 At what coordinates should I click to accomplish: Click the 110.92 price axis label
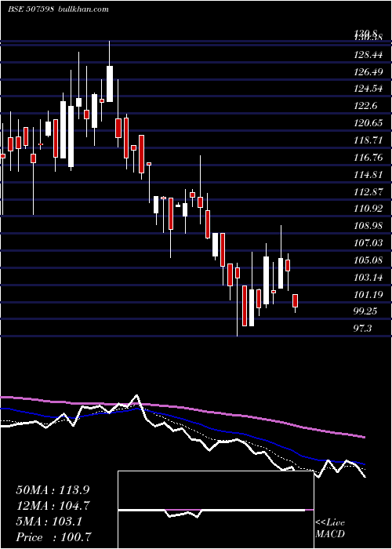(x=368, y=209)
